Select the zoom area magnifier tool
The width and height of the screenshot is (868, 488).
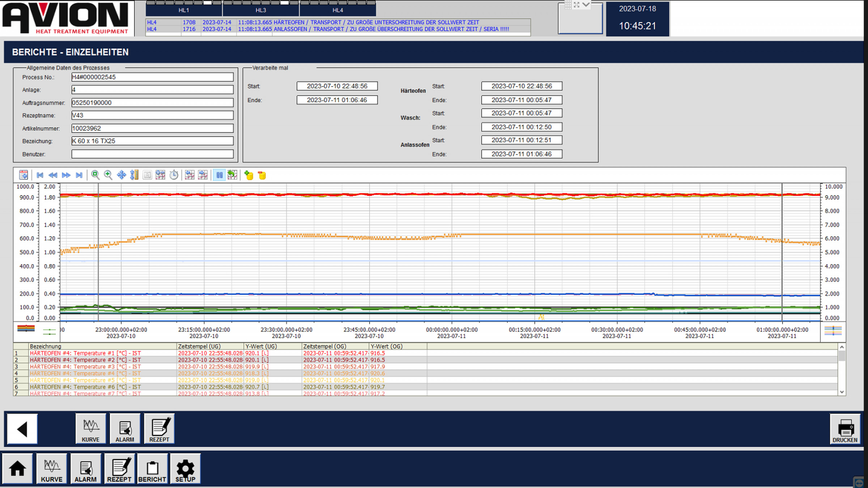pos(95,175)
